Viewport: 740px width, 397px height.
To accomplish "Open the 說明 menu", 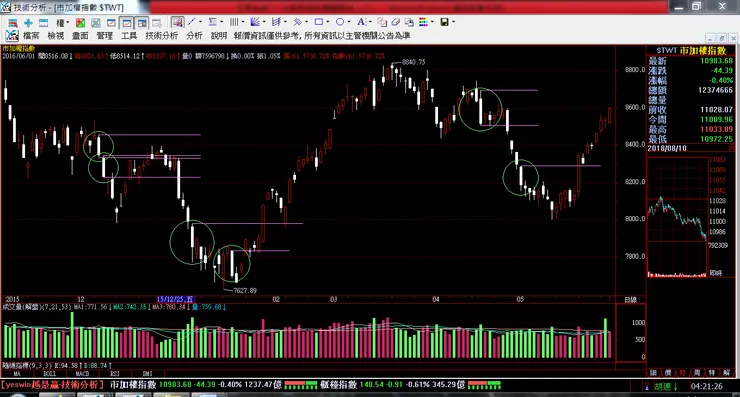I will [x=219, y=36].
